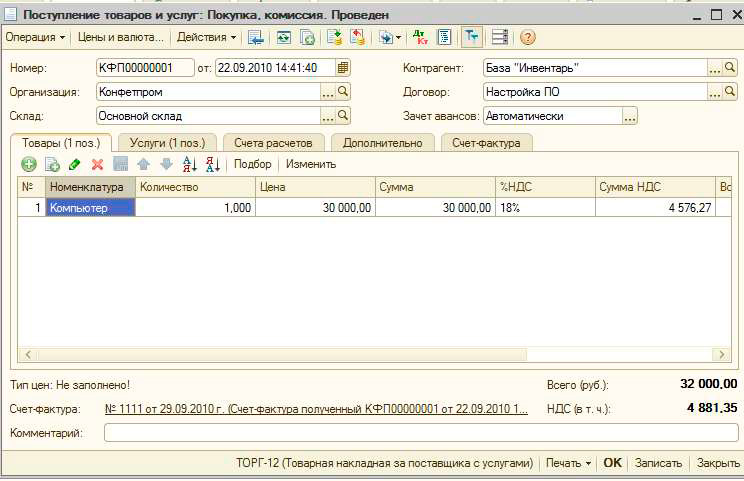Click the list settings icon with three rows
The image size is (744, 481).
coord(500,37)
